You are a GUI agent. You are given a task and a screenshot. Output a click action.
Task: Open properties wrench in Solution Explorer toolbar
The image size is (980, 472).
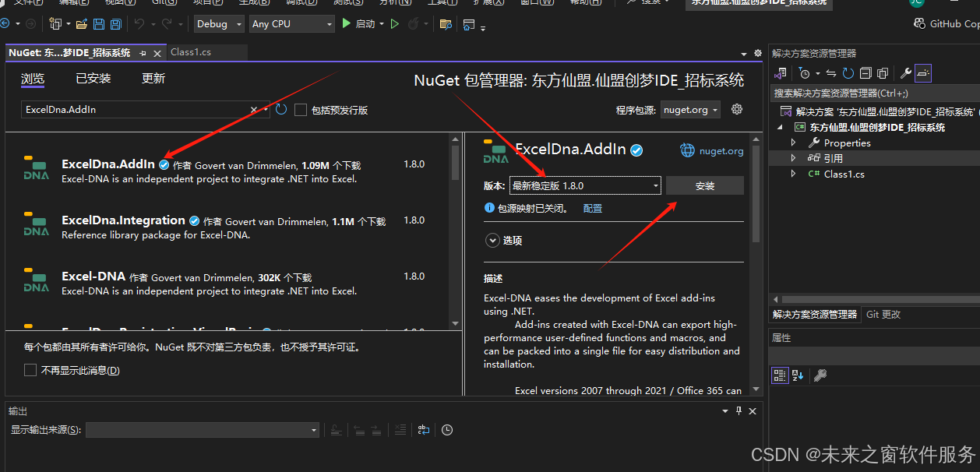pos(905,73)
